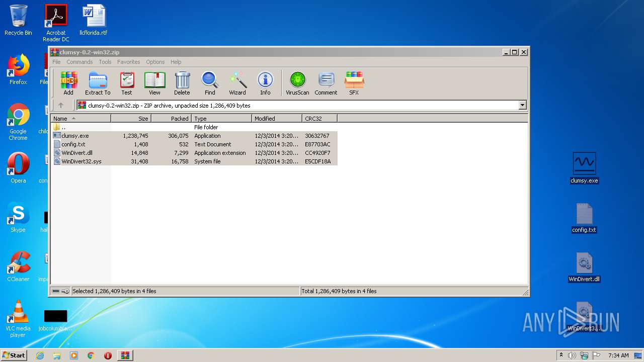
Task: Select the Skype desktop shortcut
Action: pyautogui.click(x=18, y=217)
